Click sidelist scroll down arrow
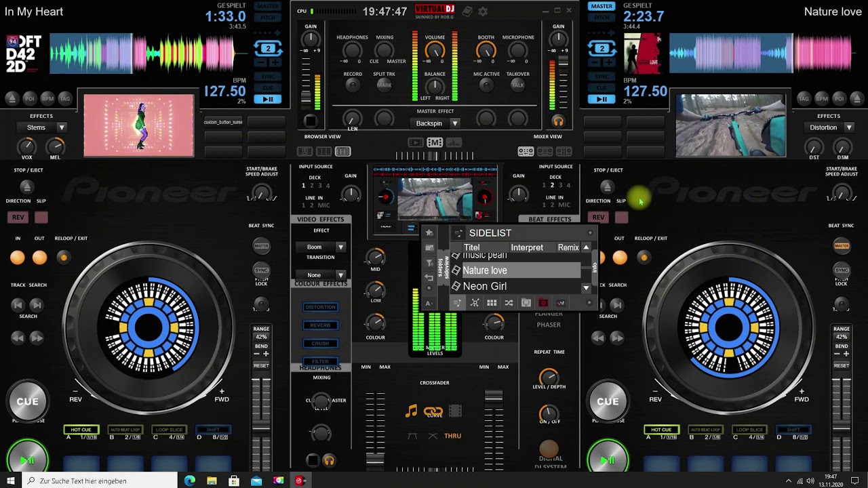The image size is (868, 488). point(586,288)
